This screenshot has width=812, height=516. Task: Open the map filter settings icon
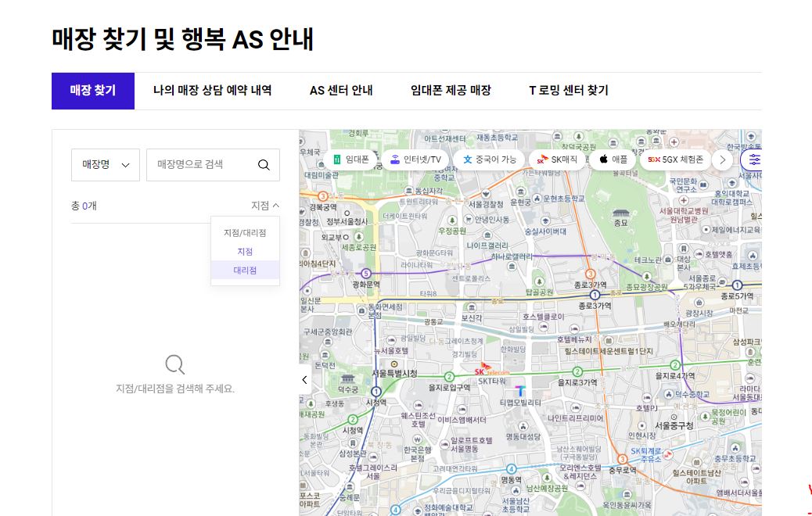[753, 159]
